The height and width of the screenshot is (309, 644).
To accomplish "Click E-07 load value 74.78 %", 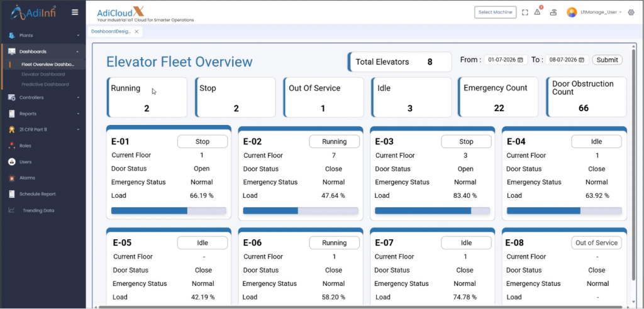I will tap(465, 297).
